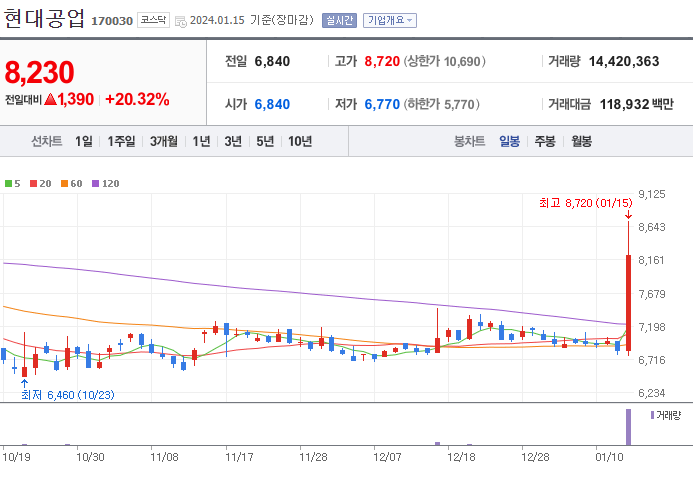This screenshot has width=693, height=479.
Task: Click the red 20-day moving average swatch
Action: (34, 183)
